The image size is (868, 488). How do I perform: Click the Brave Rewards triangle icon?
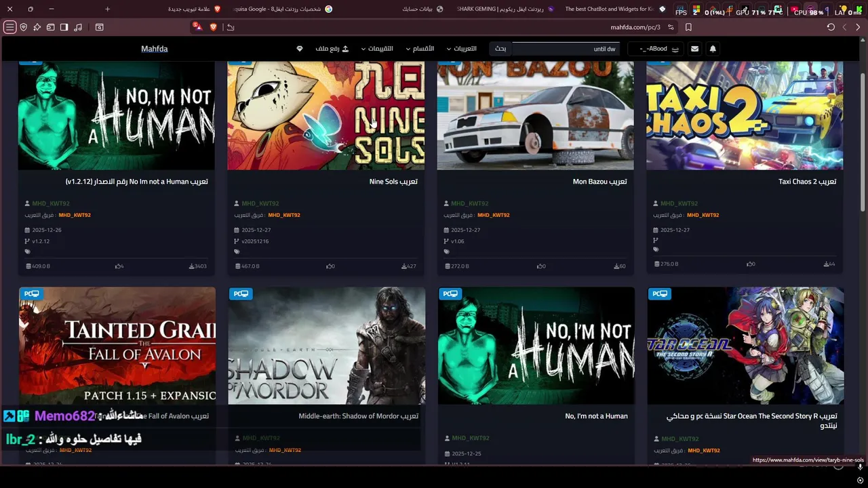point(197,27)
